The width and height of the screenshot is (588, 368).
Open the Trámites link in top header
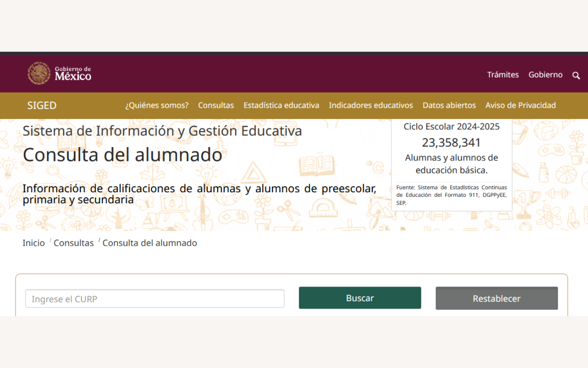503,75
